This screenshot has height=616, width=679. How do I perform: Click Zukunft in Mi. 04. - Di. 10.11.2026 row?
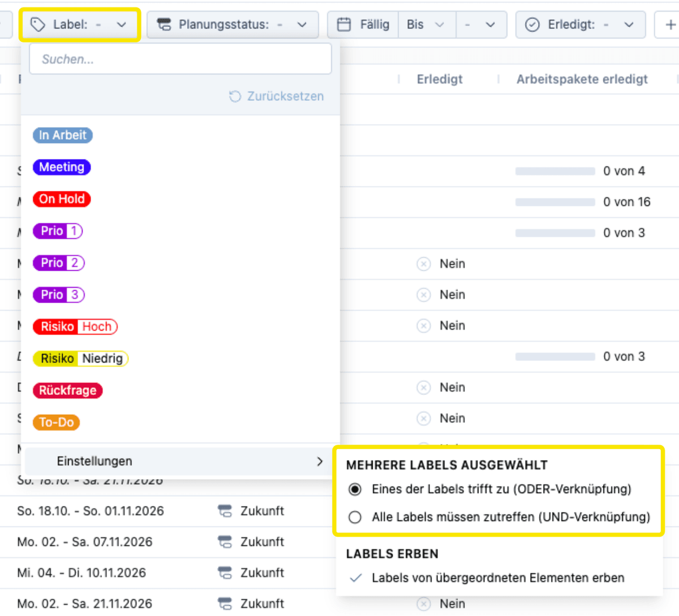tap(262, 573)
